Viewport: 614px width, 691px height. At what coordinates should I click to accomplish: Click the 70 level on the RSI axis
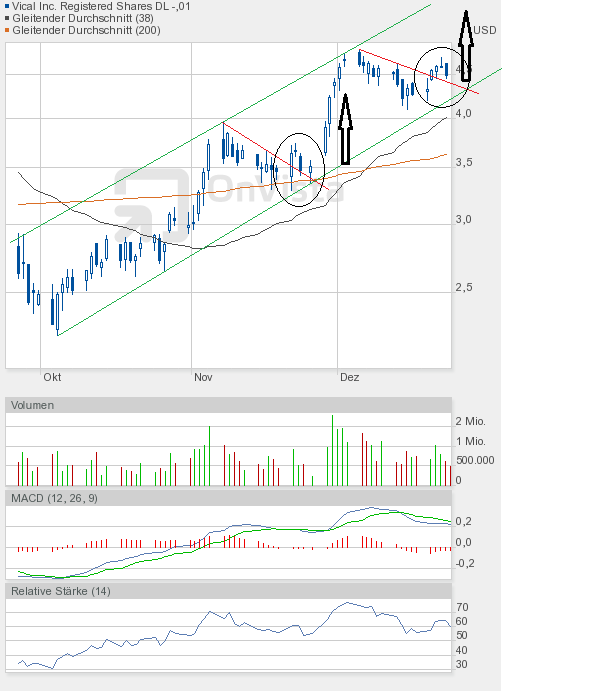[x=462, y=607]
